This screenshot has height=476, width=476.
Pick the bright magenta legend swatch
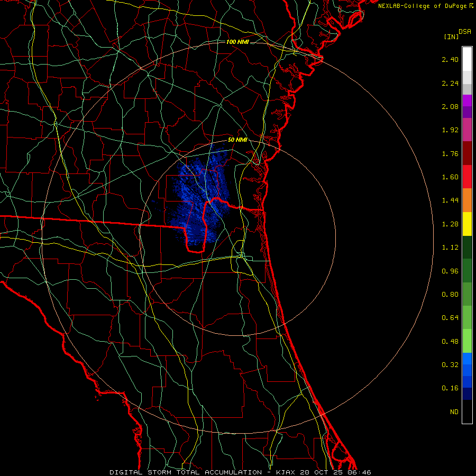coord(467,100)
